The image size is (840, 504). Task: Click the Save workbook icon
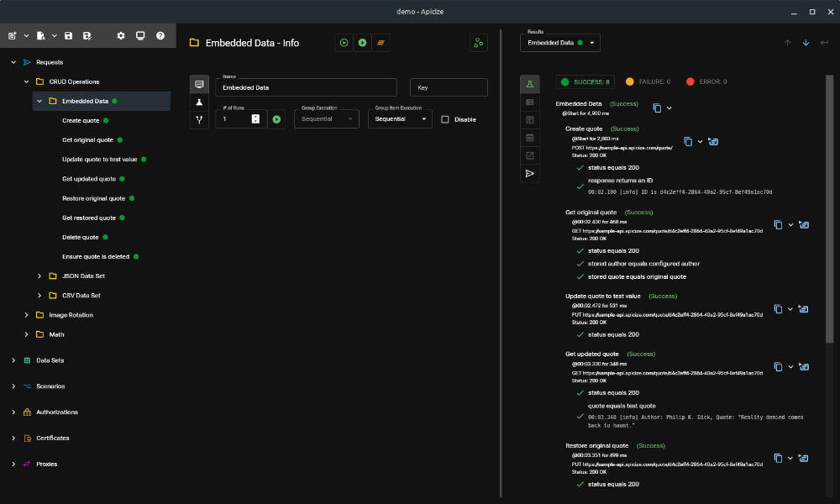[69, 36]
